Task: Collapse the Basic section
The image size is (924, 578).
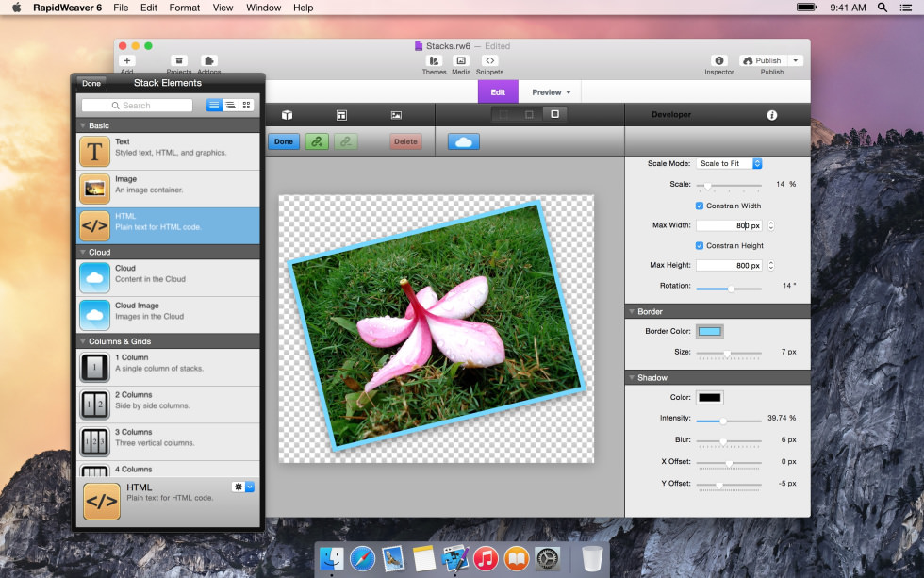Action: 83,125
